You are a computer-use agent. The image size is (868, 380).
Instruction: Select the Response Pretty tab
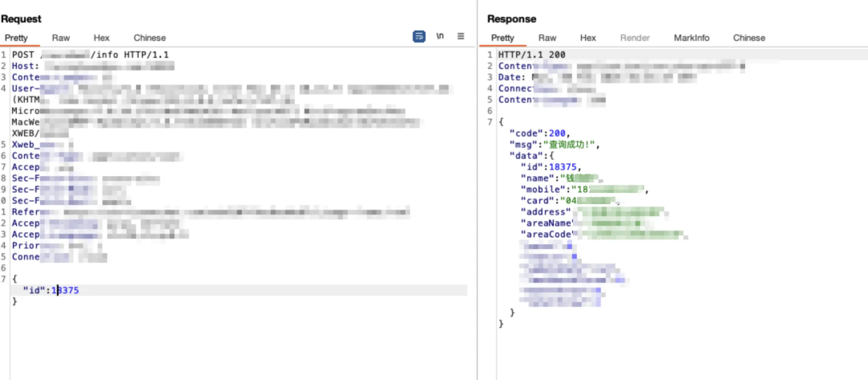(502, 38)
